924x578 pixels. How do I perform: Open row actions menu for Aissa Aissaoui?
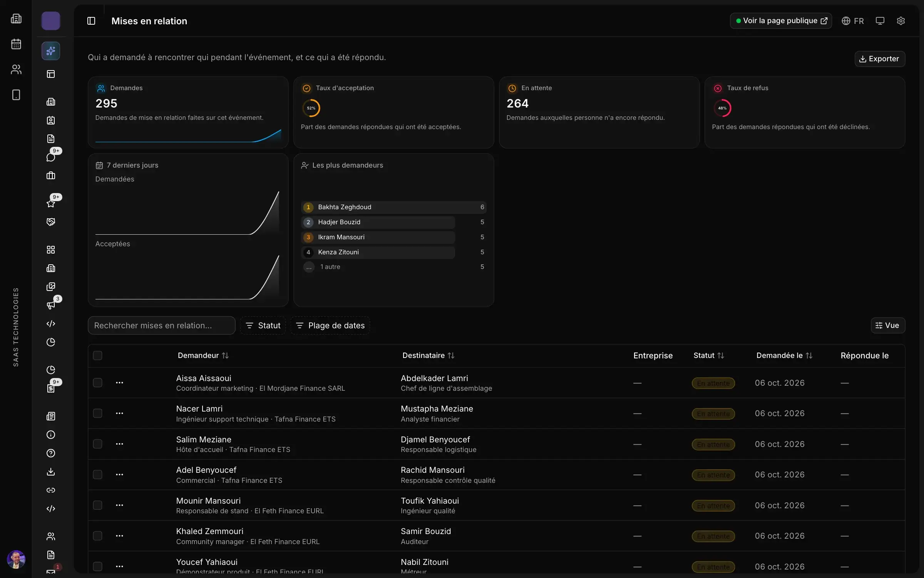pyautogui.click(x=120, y=383)
